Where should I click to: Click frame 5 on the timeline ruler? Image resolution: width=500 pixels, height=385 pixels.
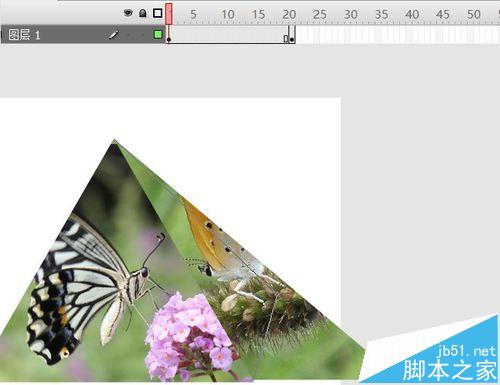(x=193, y=14)
